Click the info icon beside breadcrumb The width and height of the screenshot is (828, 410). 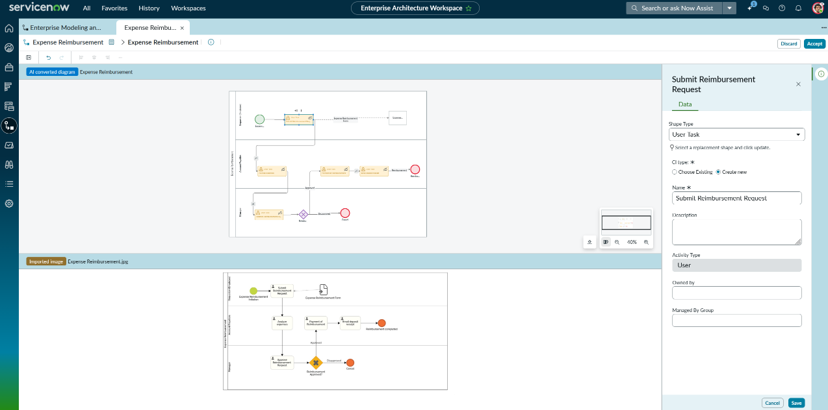coord(211,42)
